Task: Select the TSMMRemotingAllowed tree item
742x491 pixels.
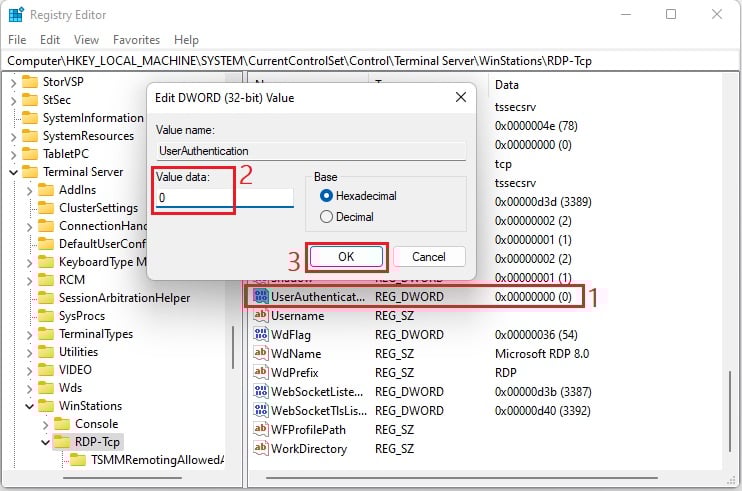Action: [157, 460]
